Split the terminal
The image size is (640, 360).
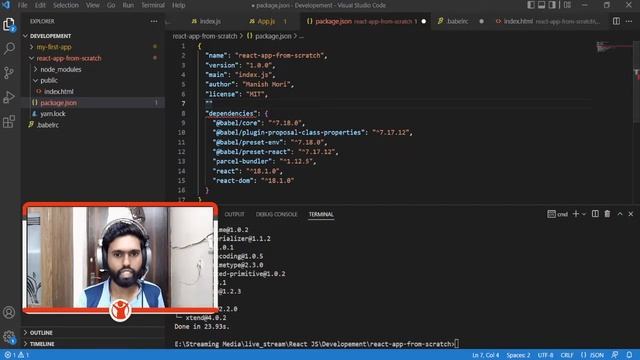(x=595, y=214)
